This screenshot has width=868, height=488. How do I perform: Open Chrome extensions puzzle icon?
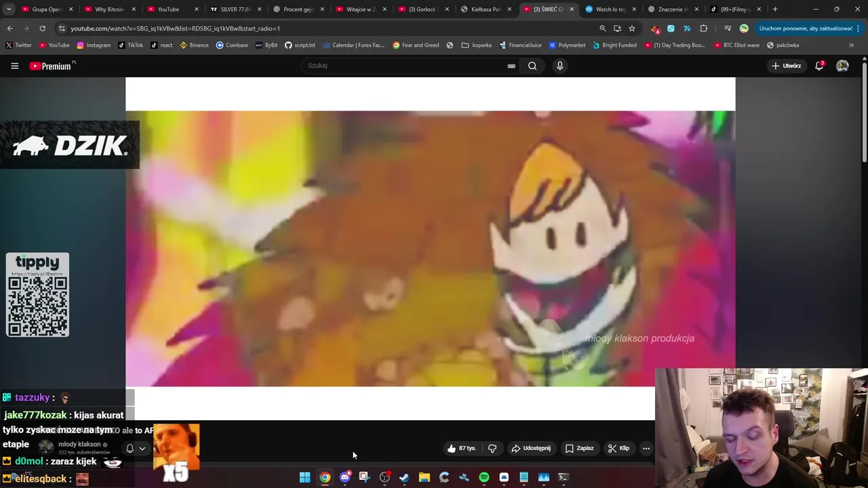pyautogui.click(x=703, y=28)
